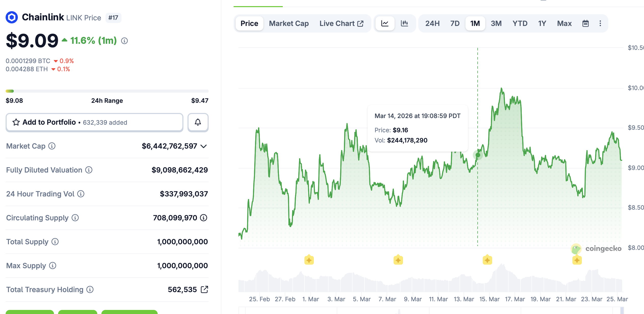This screenshot has height=314, width=644.
Task: Click the Circulating Supply info icon
Action: click(75, 218)
